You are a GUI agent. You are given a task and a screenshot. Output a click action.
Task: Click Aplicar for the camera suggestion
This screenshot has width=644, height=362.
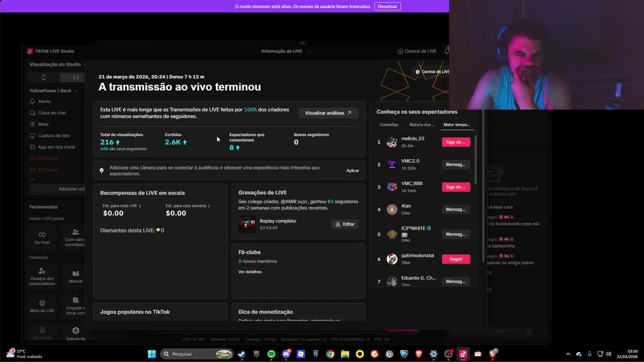[353, 170]
